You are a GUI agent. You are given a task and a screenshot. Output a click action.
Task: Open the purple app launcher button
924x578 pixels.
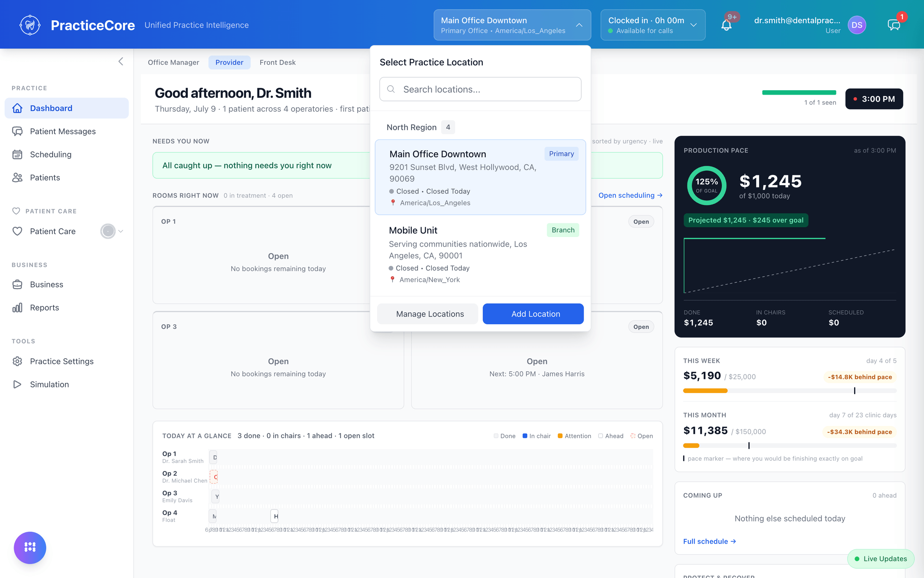point(30,547)
